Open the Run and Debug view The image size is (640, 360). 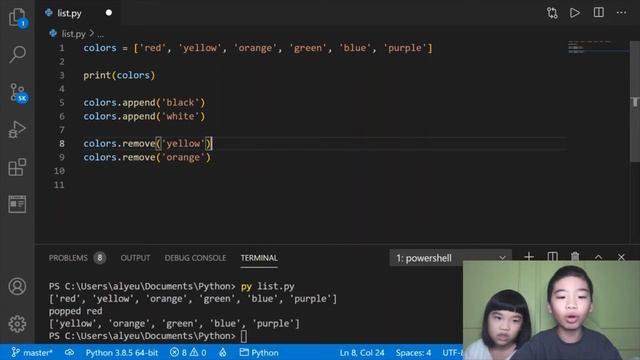click(17, 129)
